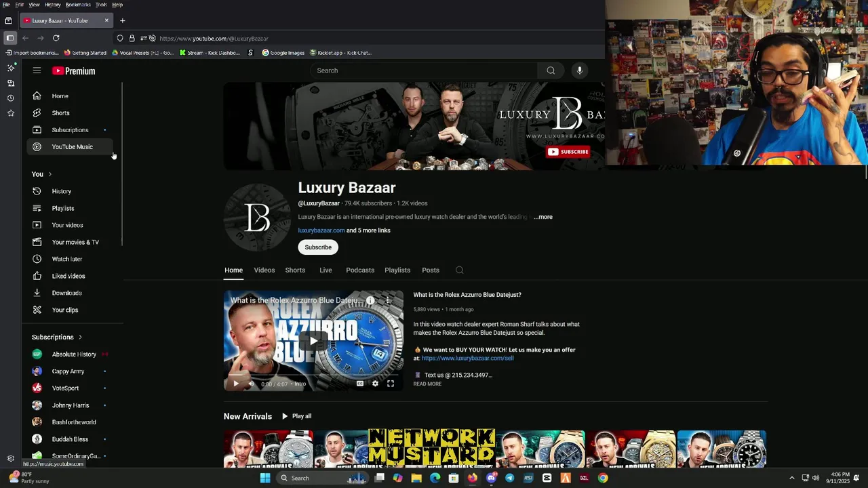868x488 pixels.
Task: Open the new tab plus button
Action: [x=123, y=20]
